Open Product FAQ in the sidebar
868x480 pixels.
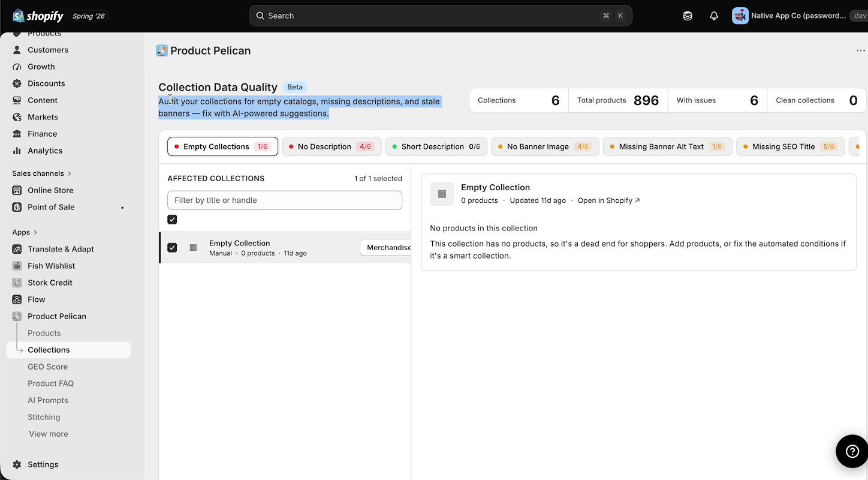click(x=50, y=383)
